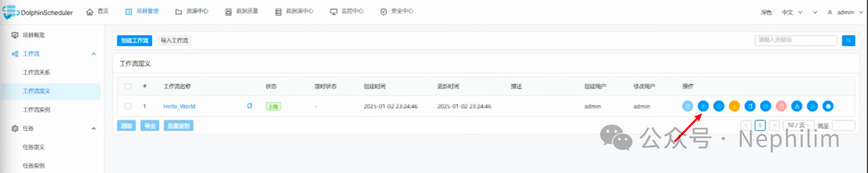Open 资源中心 in the top navigation
Image resolution: width=868 pixels, height=173 pixels.
(192, 11)
